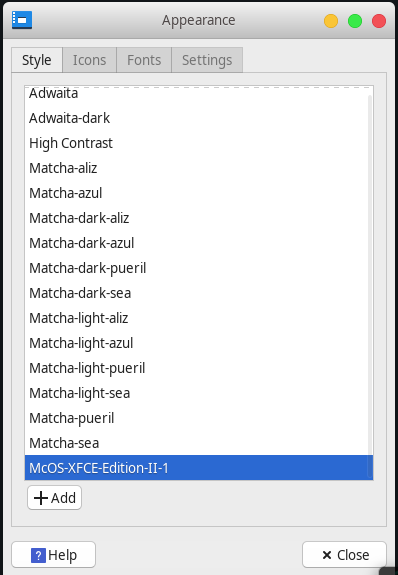This screenshot has width=398, height=575.
Task: Choose the Matcha-azul style
Action: click(198, 193)
